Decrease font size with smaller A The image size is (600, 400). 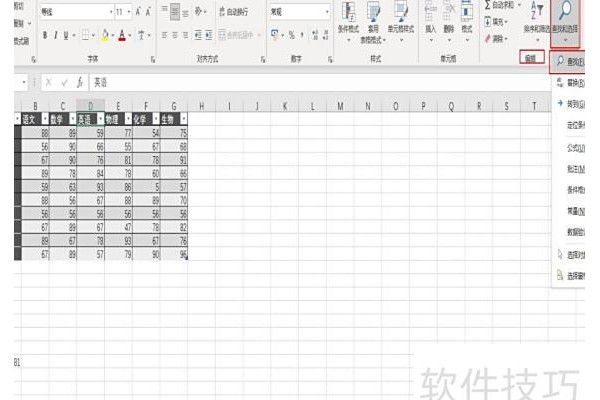click(148, 12)
